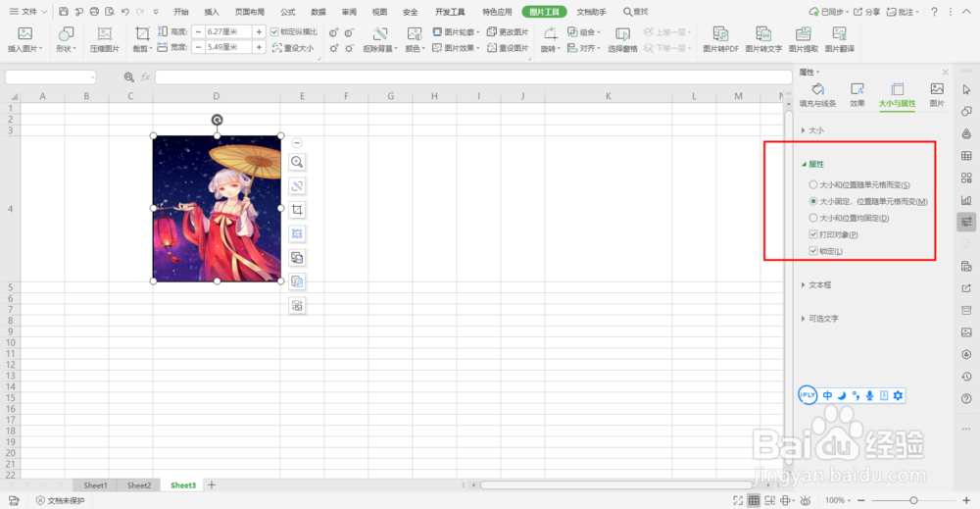The image size is (980, 509).
Task: Expand the 大小 section
Action: coord(812,130)
